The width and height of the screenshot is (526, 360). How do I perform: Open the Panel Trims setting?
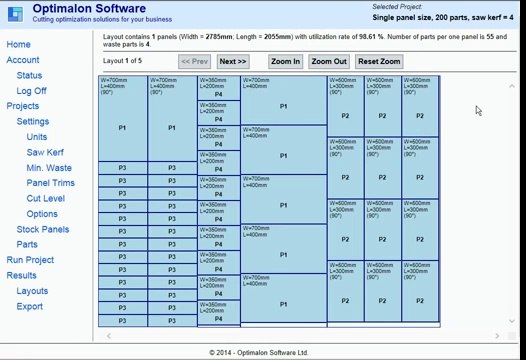point(51,183)
